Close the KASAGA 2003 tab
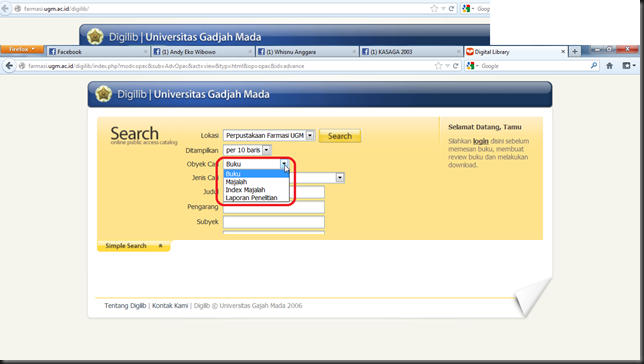Screen dimensions: 644x364 [x=458, y=52]
